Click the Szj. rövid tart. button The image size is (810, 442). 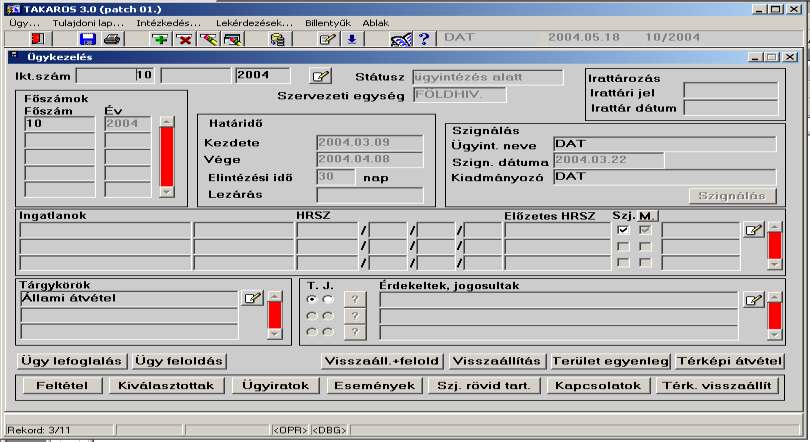click(484, 386)
